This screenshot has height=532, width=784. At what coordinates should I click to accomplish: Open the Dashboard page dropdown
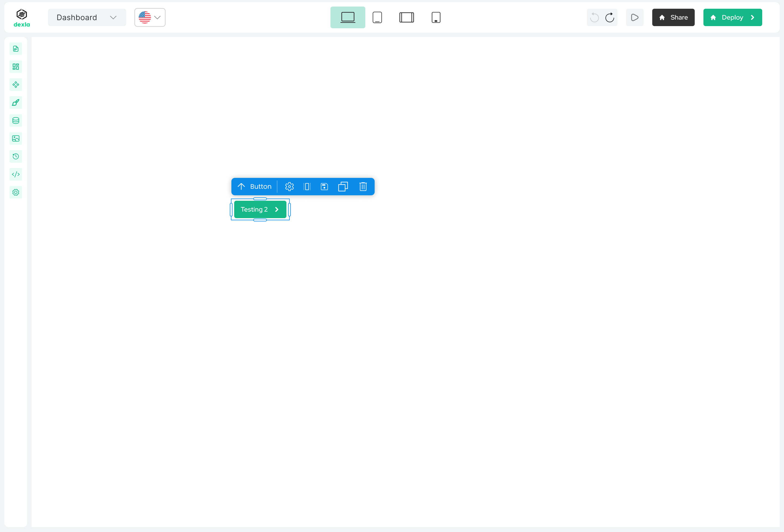pos(87,17)
